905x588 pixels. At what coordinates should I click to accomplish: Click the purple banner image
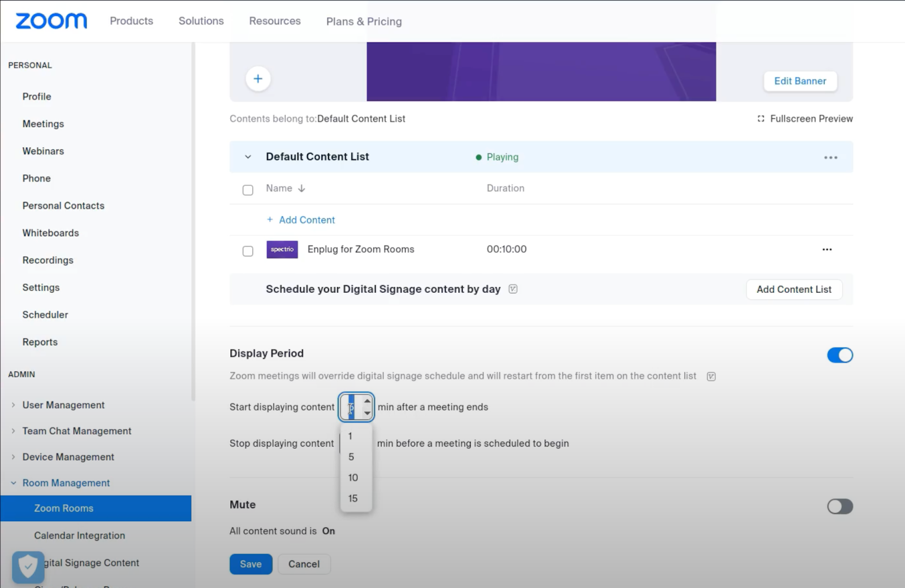coord(541,72)
